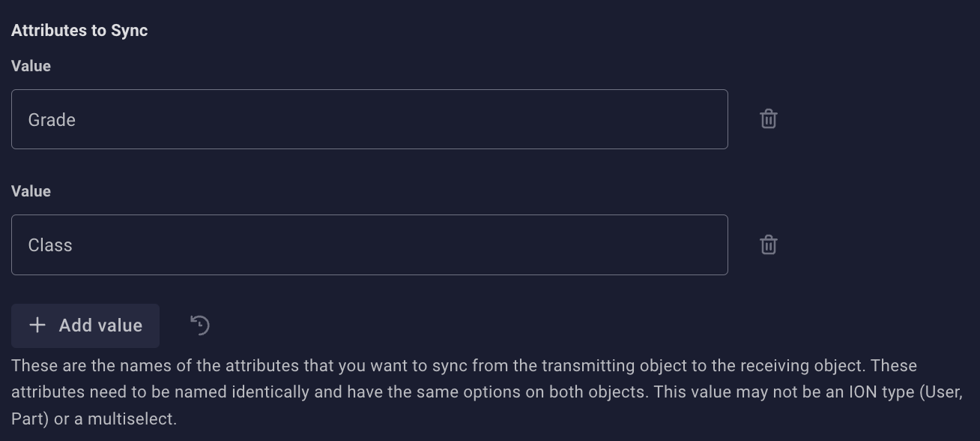Click the plus icon beside Add value
The image size is (980, 441).
coord(37,325)
